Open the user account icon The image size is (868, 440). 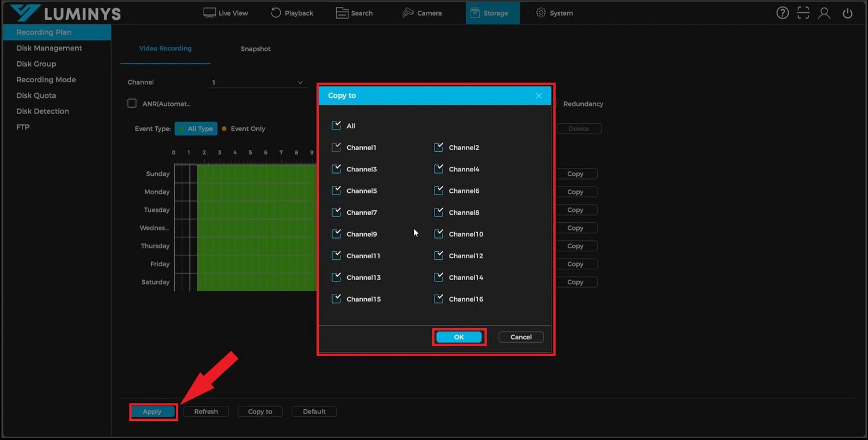click(824, 13)
